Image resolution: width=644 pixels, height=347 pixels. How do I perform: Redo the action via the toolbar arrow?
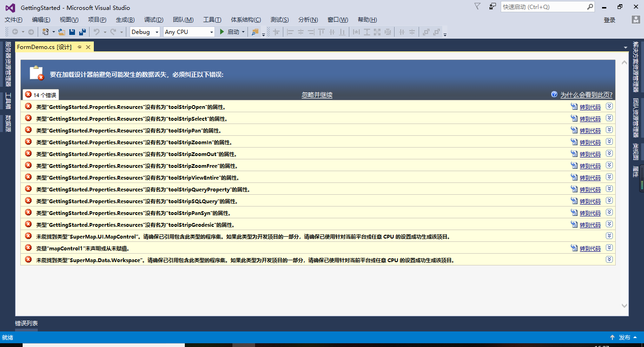coord(113,32)
